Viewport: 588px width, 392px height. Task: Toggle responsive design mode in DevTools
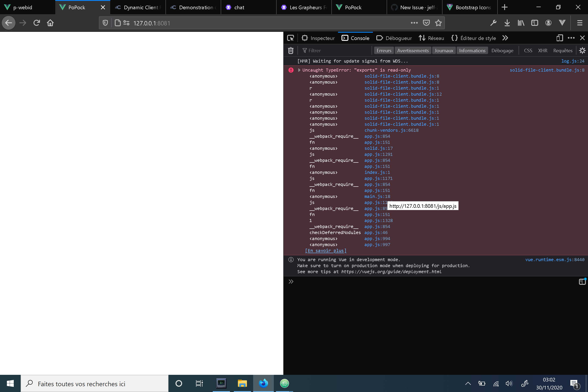[x=559, y=38]
